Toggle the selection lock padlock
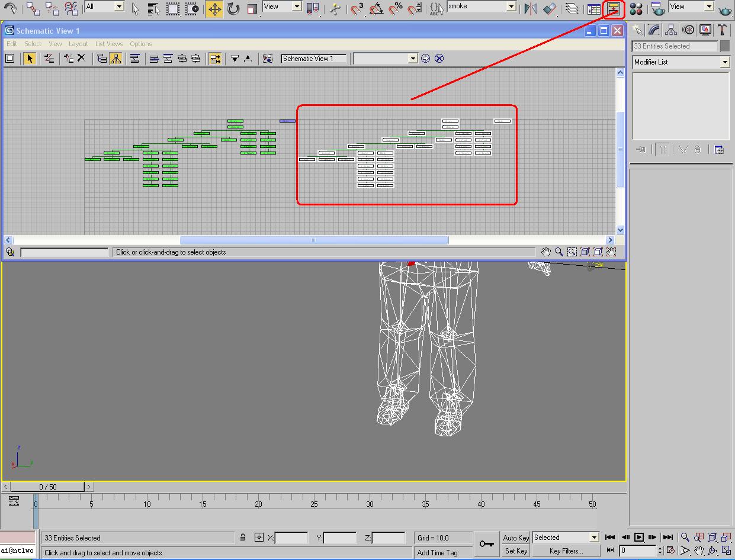 coord(243,538)
